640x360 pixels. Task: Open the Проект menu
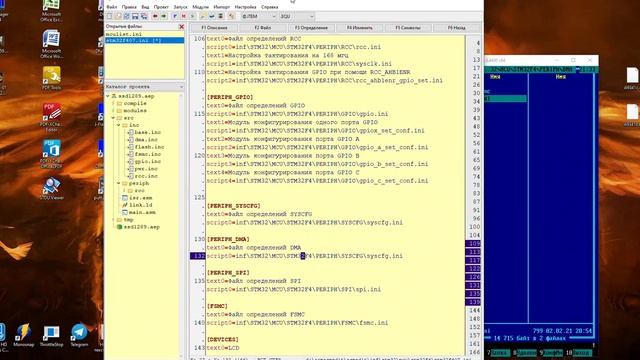(x=161, y=7)
